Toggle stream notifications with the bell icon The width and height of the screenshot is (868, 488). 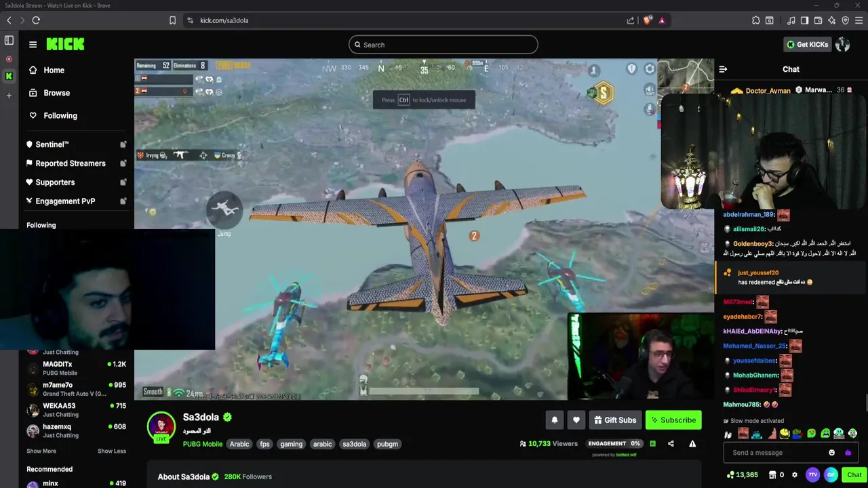[554, 420]
